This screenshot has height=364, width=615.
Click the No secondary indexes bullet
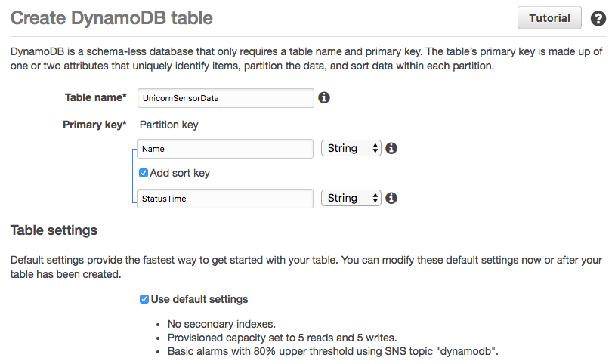(221, 324)
